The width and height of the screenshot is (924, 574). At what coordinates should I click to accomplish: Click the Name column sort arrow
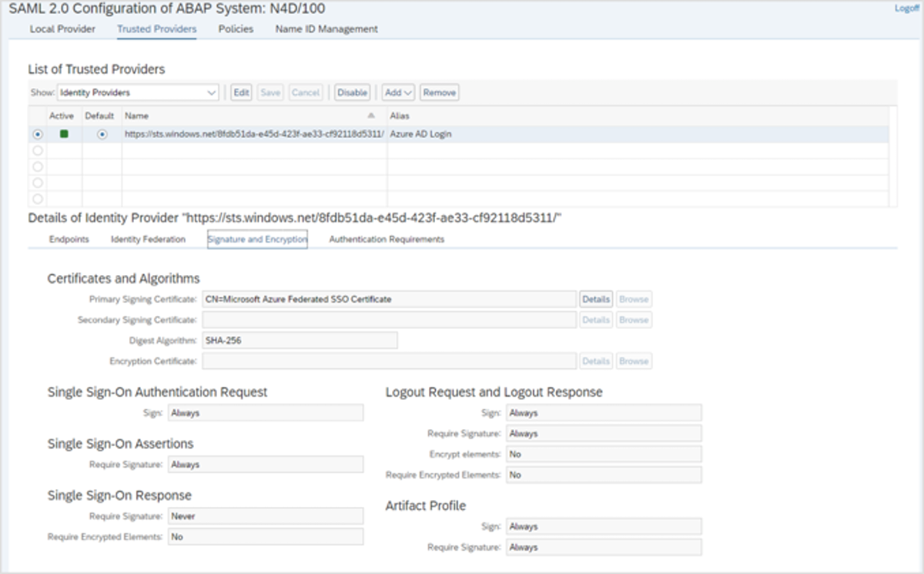pyautogui.click(x=371, y=116)
